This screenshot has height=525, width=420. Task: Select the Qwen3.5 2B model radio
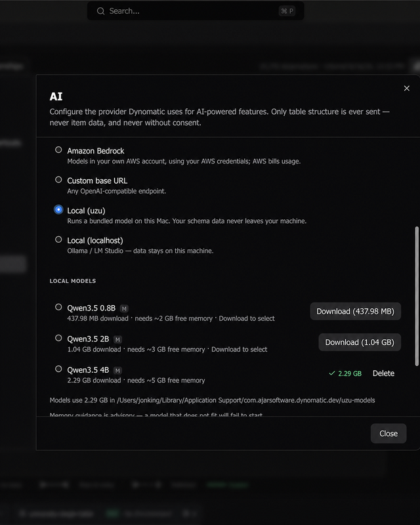58,338
